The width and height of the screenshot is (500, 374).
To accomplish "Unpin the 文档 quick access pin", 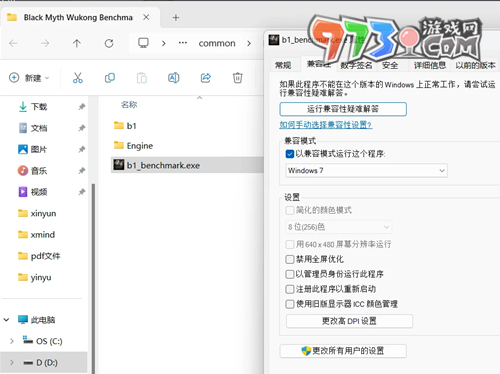I will coord(82,128).
